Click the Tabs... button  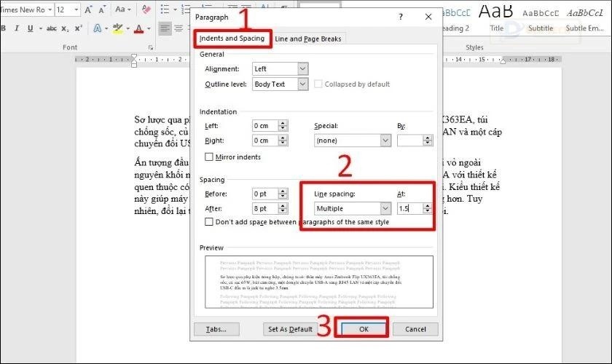[216, 329]
